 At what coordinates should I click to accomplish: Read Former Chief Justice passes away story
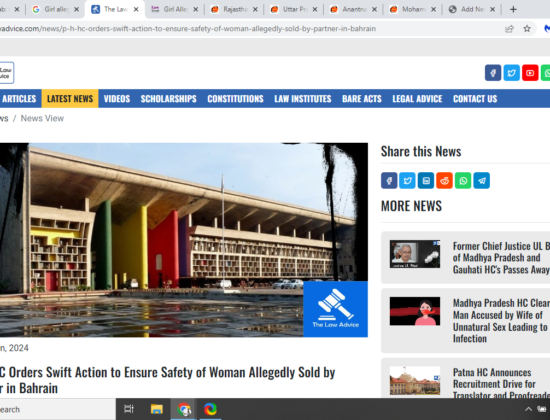point(501,258)
